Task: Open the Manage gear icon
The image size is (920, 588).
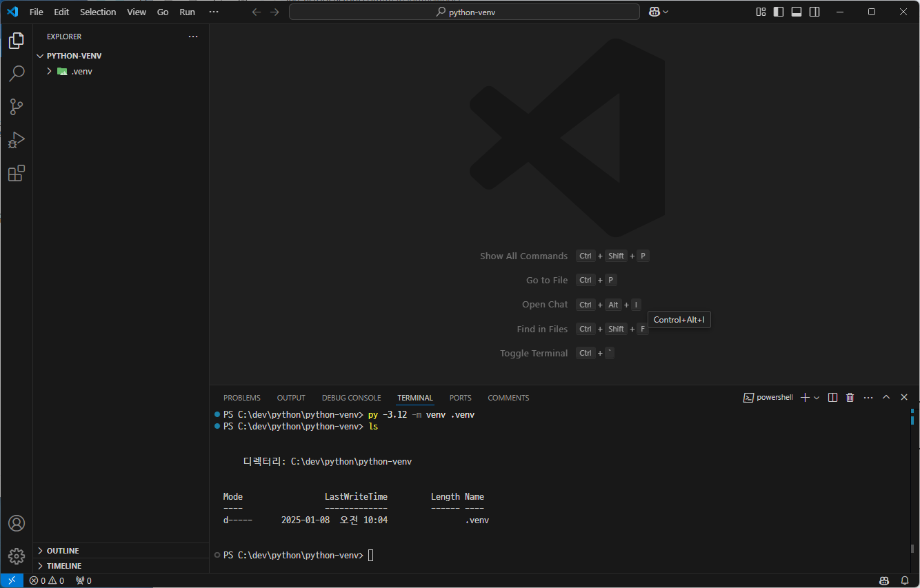Action: point(17,556)
